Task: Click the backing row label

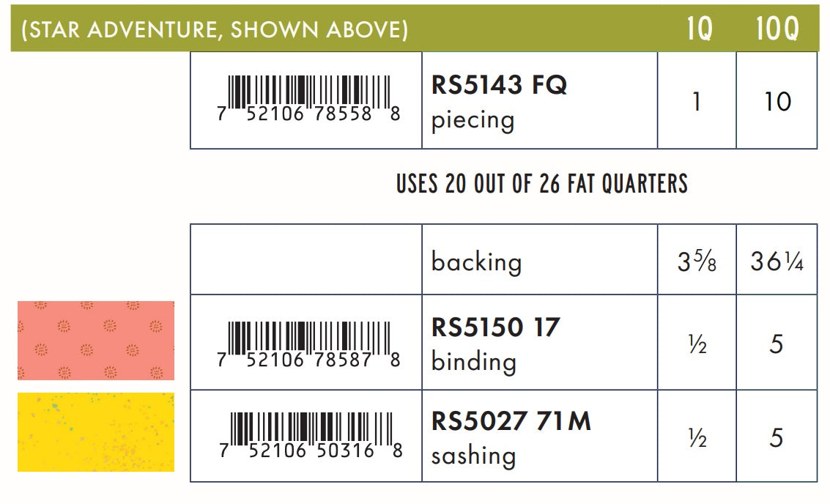Action: coord(476,262)
